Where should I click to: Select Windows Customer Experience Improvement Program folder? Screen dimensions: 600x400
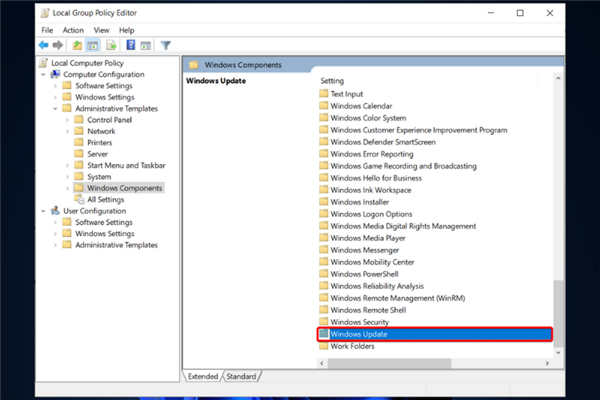(x=419, y=130)
